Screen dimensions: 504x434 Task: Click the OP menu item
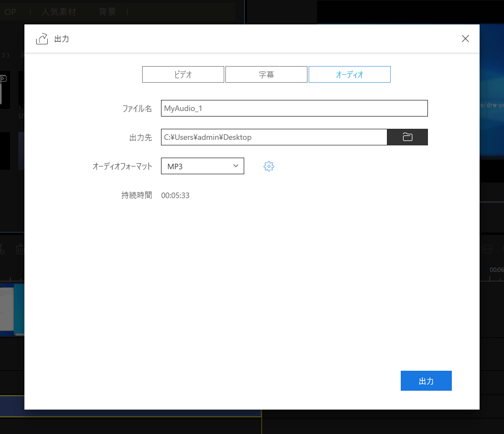click(x=10, y=11)
